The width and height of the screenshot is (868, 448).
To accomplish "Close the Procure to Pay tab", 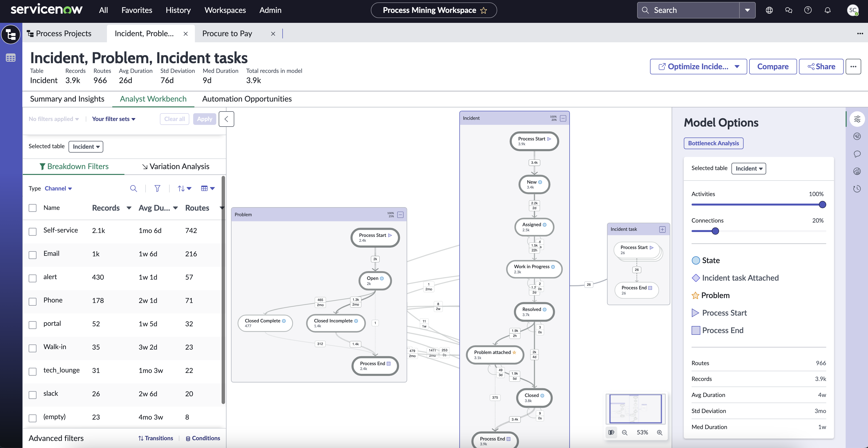I will tap(273, 34).
